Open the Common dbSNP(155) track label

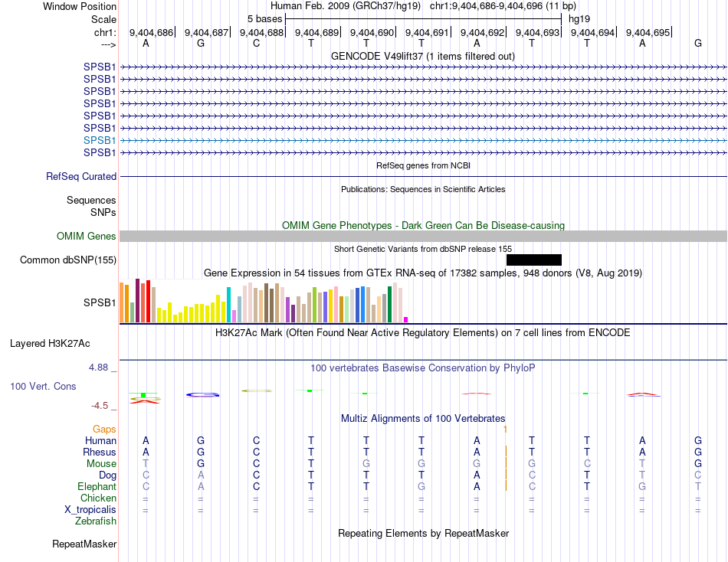[67, 260]
